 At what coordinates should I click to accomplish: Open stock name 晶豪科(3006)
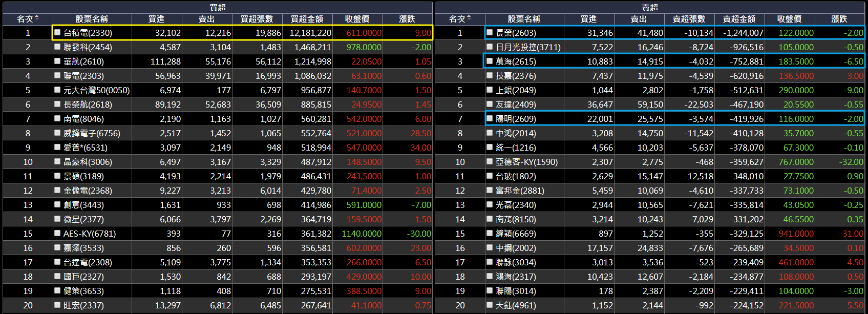pyautogui.click(x=88, y=162)
